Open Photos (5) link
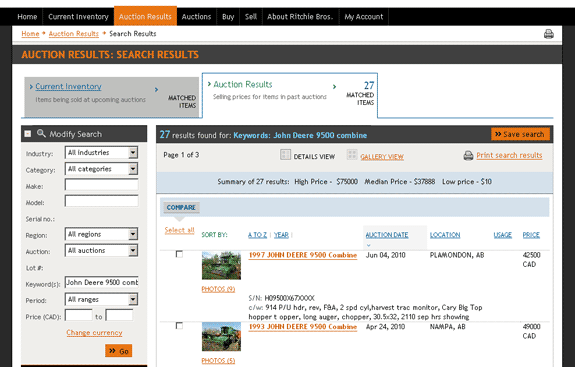The height and width of the screenshot is (367, 575). tap(218, 361)
